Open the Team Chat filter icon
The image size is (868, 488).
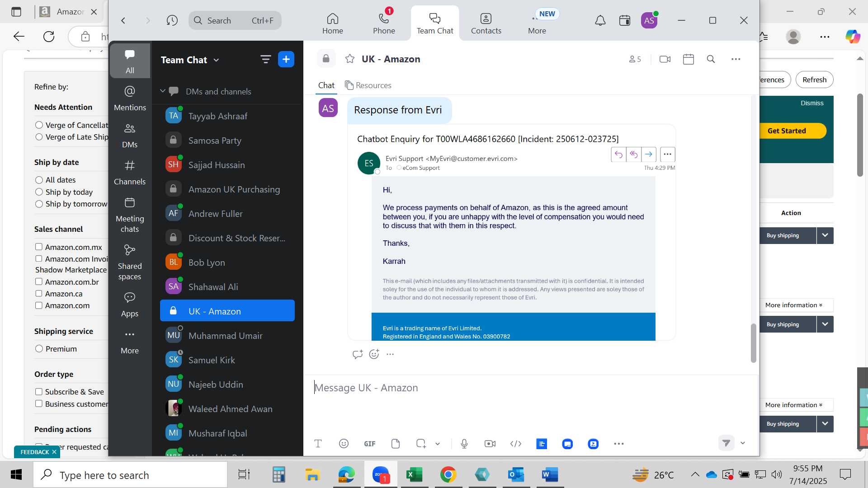[265, 59]
